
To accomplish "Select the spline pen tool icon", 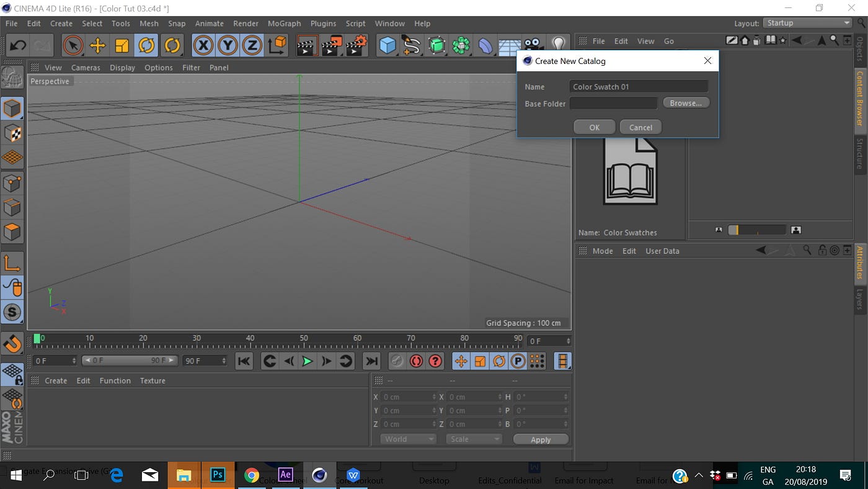I will [x=412, y=45].
